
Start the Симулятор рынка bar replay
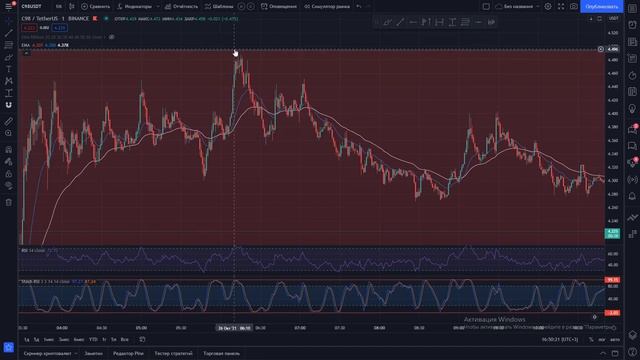pyautogui.click(x=327, y=7)
